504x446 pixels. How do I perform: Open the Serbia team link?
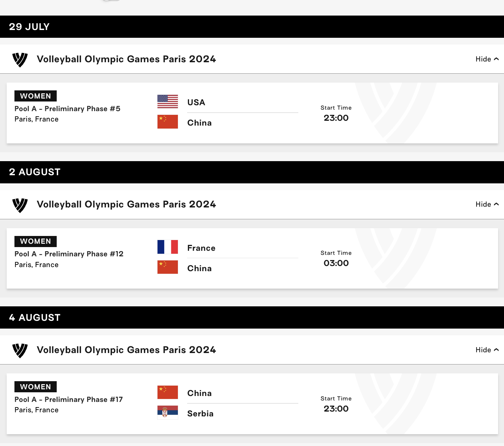[200, 414]
